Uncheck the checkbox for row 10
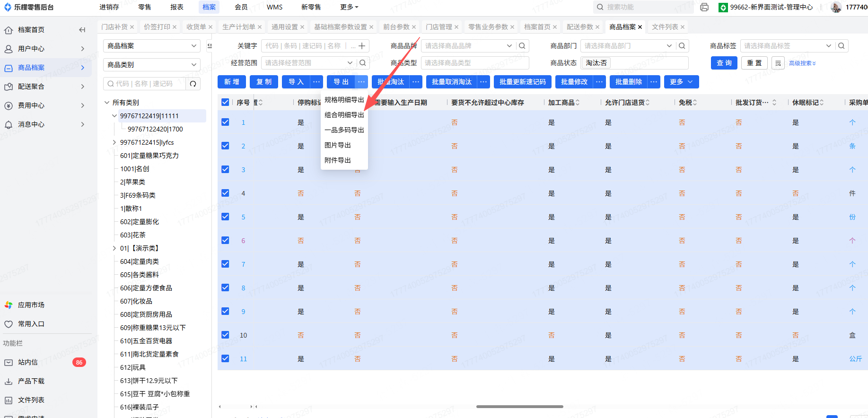The image size is (868, 418). pyautogui.click(x=225, y=335)
